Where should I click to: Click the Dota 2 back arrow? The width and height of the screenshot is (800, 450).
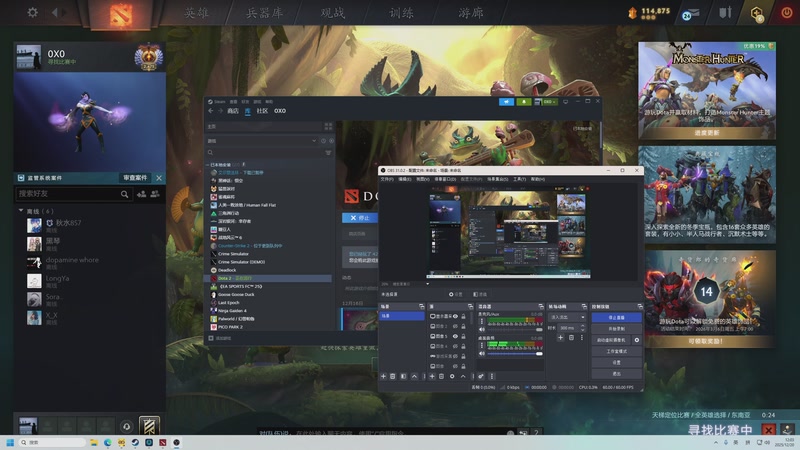click(x=55, y=12)
